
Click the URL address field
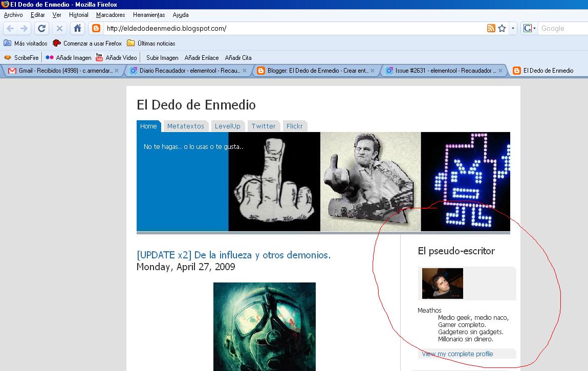pos(294,28)
